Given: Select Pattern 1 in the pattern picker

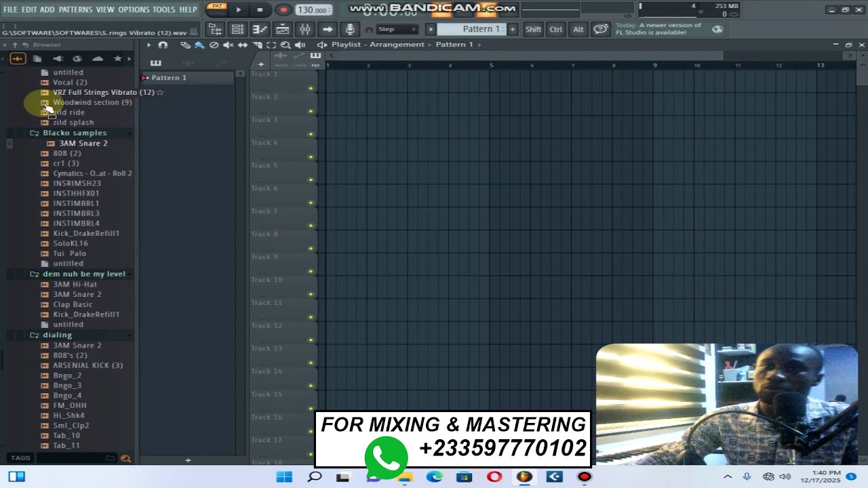Looking at the screenshot, I should click(188, 78).
